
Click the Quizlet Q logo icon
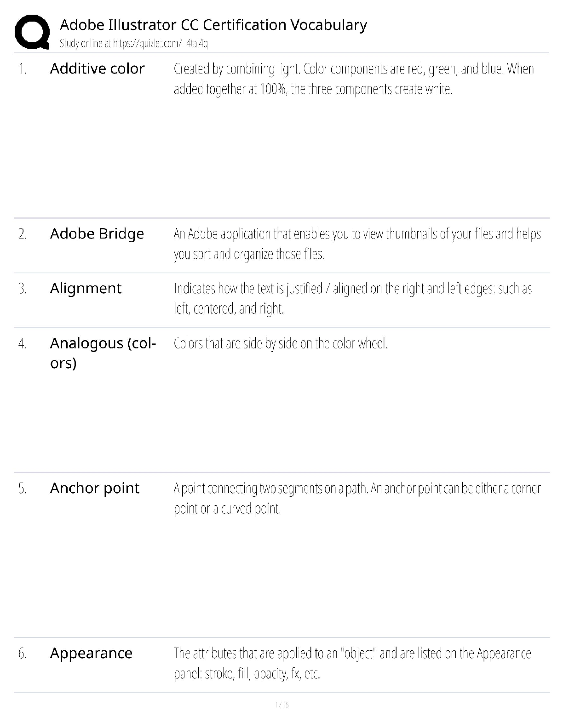click(x=32, y=31)
